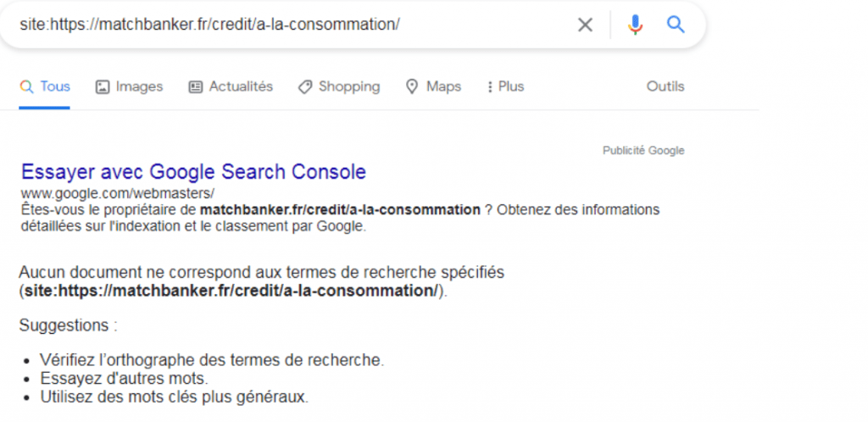Click the Publicité Google label
The image size is (868, 422).
click(643, 151)
